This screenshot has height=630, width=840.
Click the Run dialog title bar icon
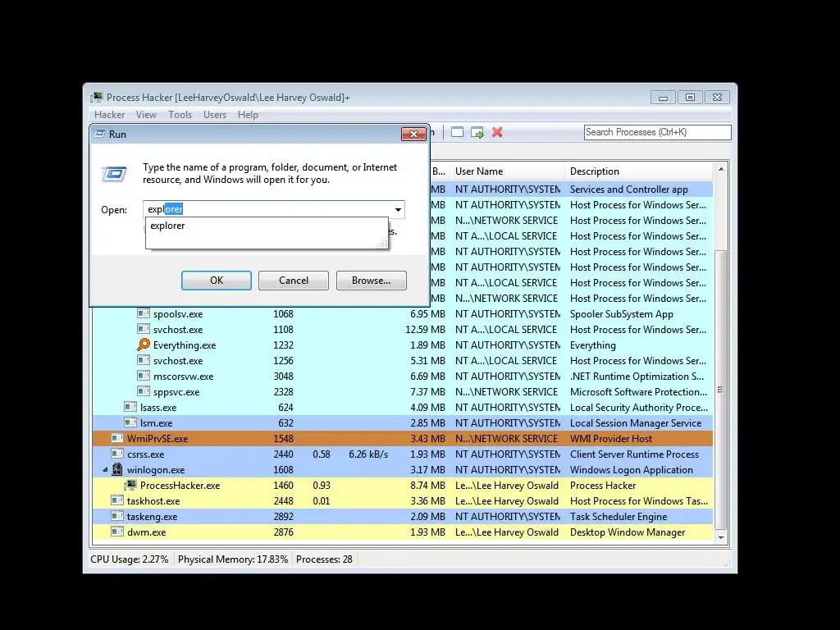click(99, 134)
